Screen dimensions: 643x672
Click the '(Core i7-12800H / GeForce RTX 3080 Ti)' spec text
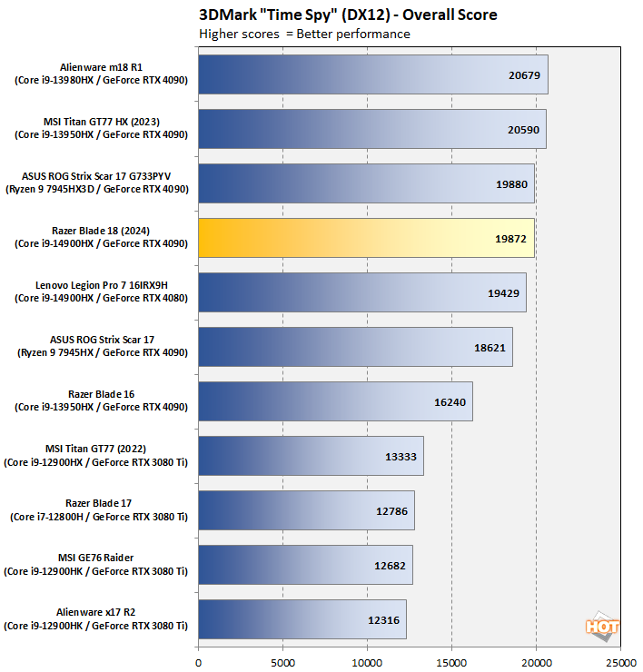click(99, 517)
